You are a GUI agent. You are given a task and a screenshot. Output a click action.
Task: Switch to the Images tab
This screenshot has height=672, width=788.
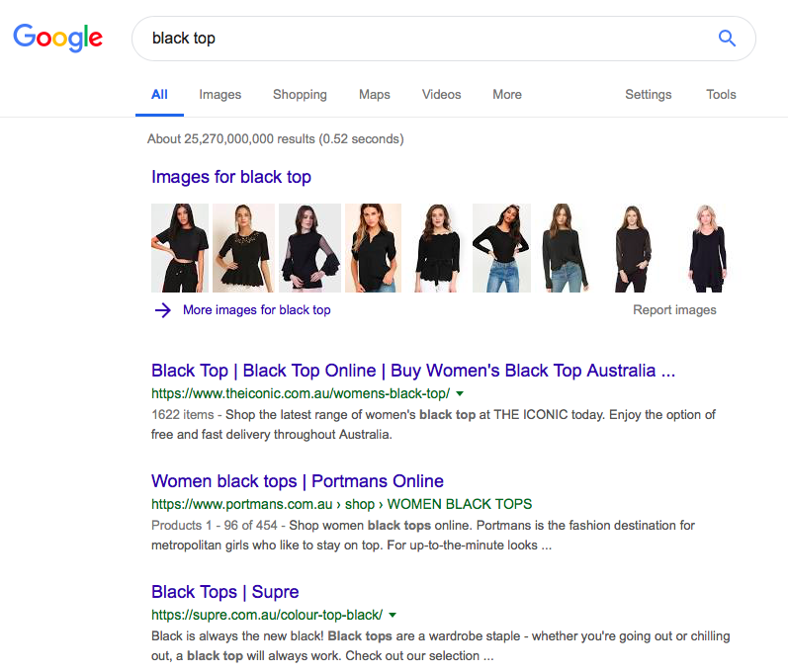(x=219, y=95)
